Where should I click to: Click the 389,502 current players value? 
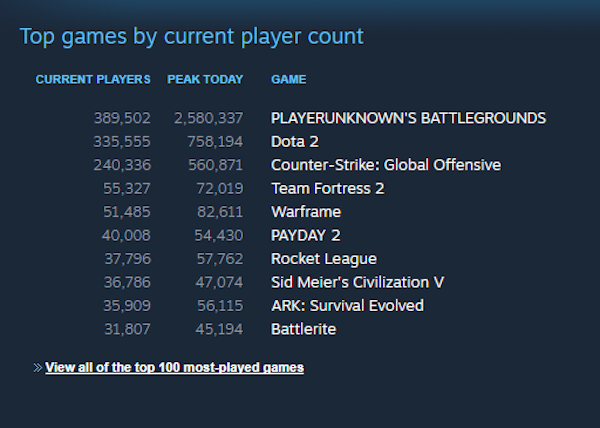tap(122, 118)
